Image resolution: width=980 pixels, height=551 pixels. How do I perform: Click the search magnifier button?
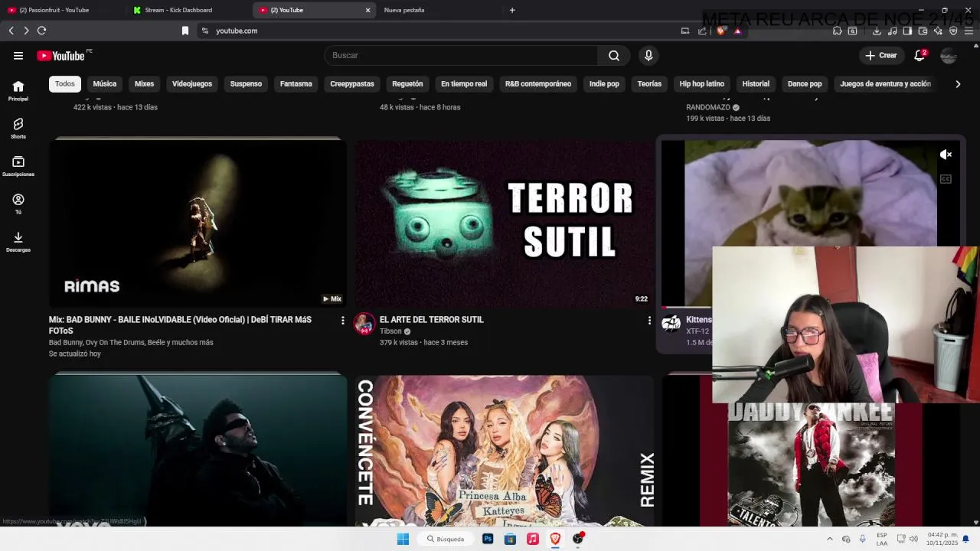tap(613, 55)
